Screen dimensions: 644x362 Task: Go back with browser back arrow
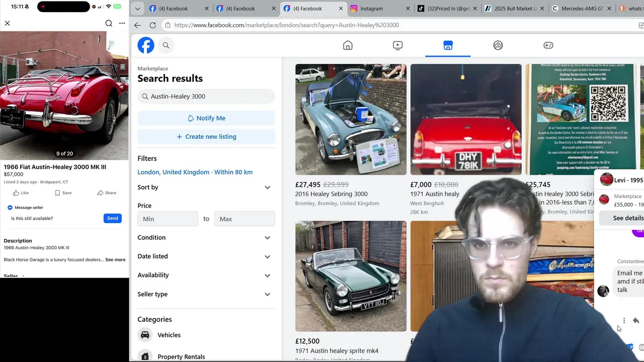137,25
